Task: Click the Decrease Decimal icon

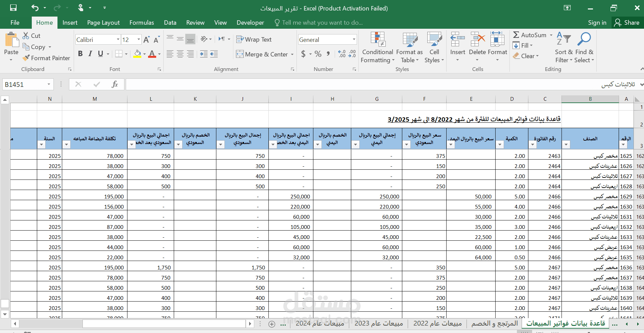Action: coord(352,54)
